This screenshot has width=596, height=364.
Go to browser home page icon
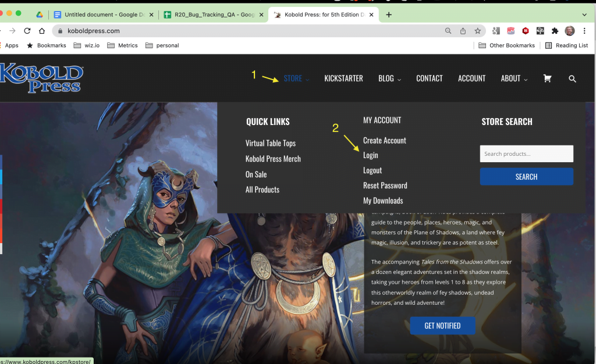(42, 31)
